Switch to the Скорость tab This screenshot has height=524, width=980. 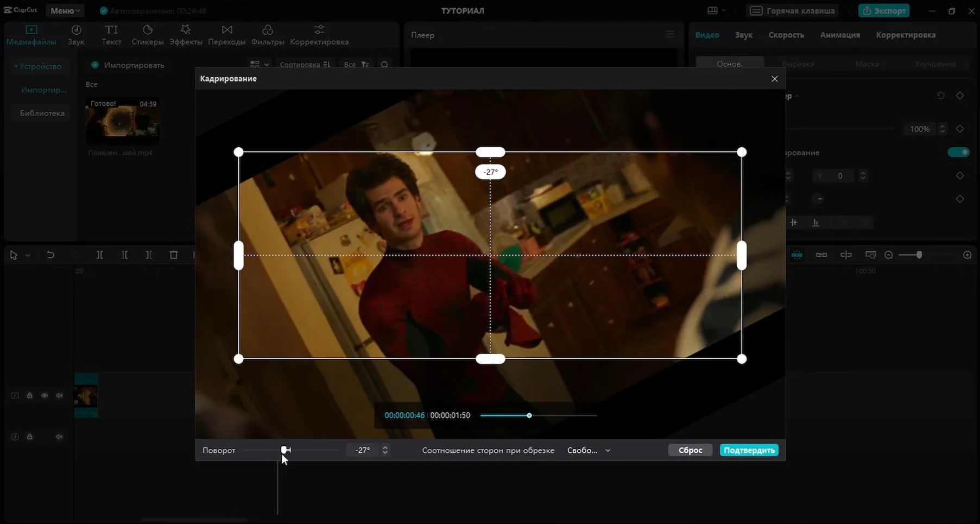(786, 35)
